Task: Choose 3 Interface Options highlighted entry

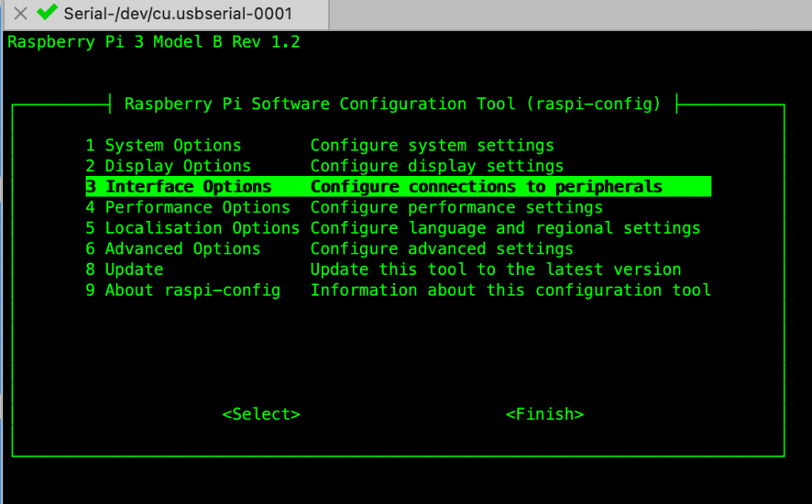Action: pyautogui.click(x=398, y=186)
